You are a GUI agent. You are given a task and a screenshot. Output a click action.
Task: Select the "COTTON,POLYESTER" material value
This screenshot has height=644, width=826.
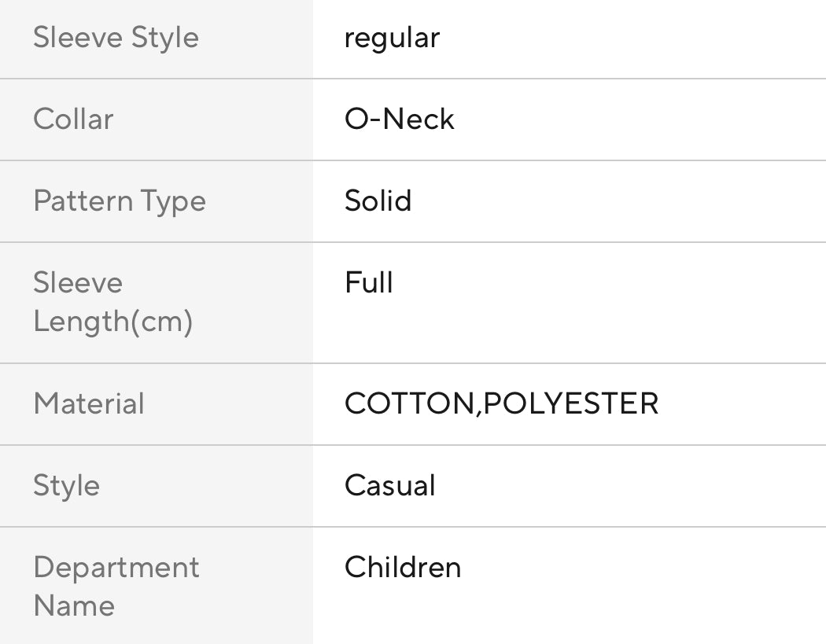click(x=501, y=404)
